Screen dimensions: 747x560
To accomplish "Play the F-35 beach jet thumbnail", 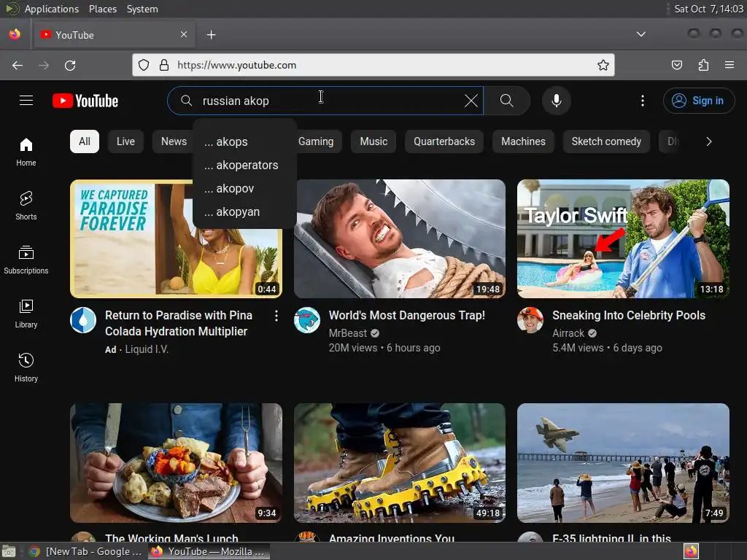I will pyautogui.click(x=623, y=463).
